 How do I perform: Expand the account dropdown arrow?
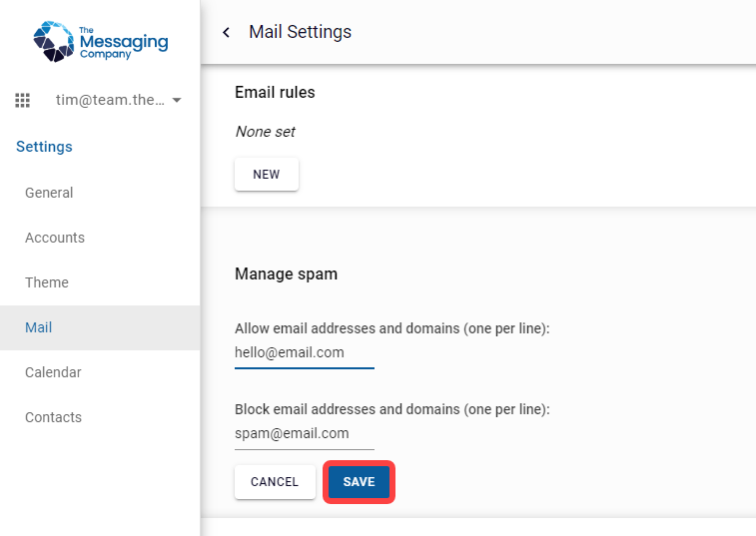point(177,100)
